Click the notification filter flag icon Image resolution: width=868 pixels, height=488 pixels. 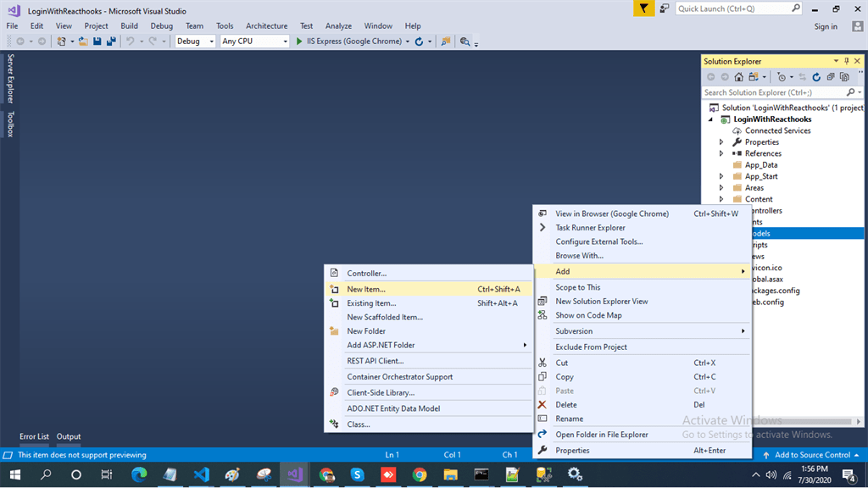[643, 8]
